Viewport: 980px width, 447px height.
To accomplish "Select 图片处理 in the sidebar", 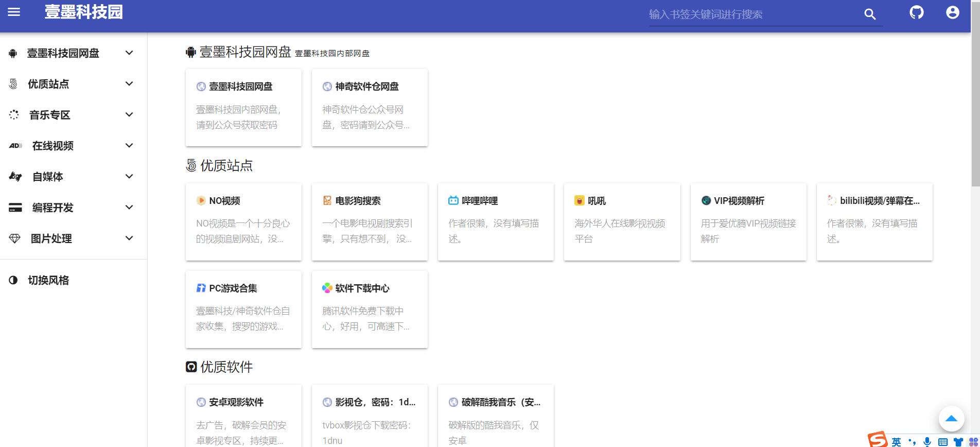I will click(51, 238).
